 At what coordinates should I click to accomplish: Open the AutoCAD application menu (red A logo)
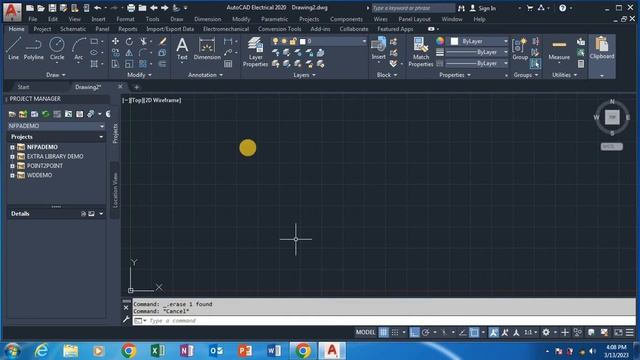click(x=12, y=11)
